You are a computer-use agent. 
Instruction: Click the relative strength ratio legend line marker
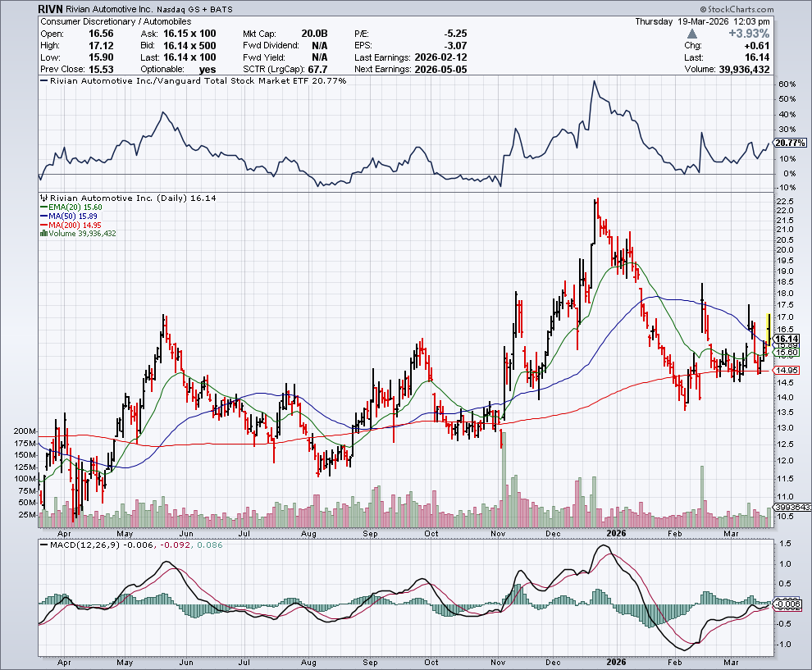click(43, 82)
